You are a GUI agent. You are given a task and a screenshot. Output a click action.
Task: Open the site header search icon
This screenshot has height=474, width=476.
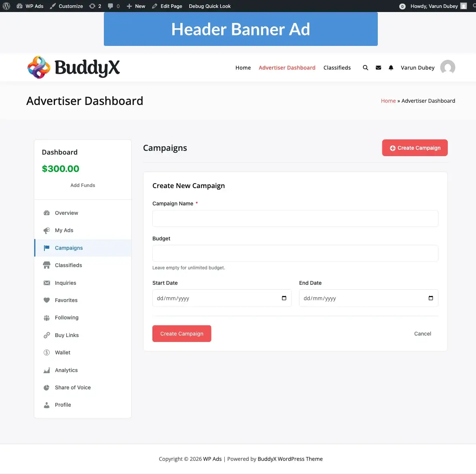pos(365,68)
